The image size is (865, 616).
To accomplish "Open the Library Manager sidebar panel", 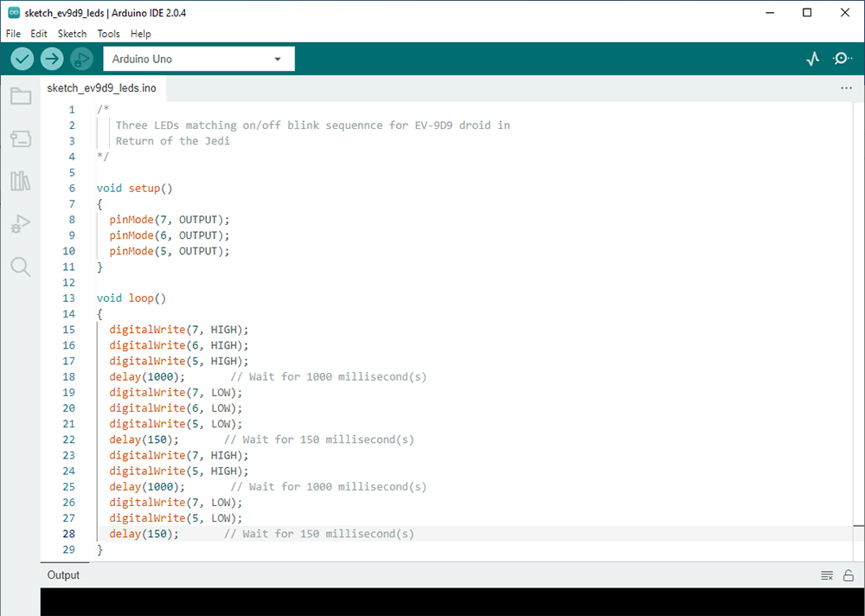I will [x=21, y=181].
